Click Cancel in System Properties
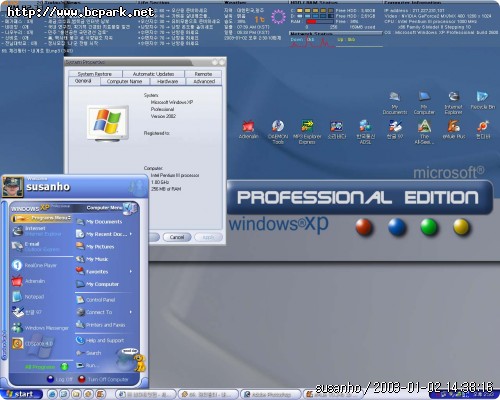Screen dimensions: 500x400 [177, 237]
